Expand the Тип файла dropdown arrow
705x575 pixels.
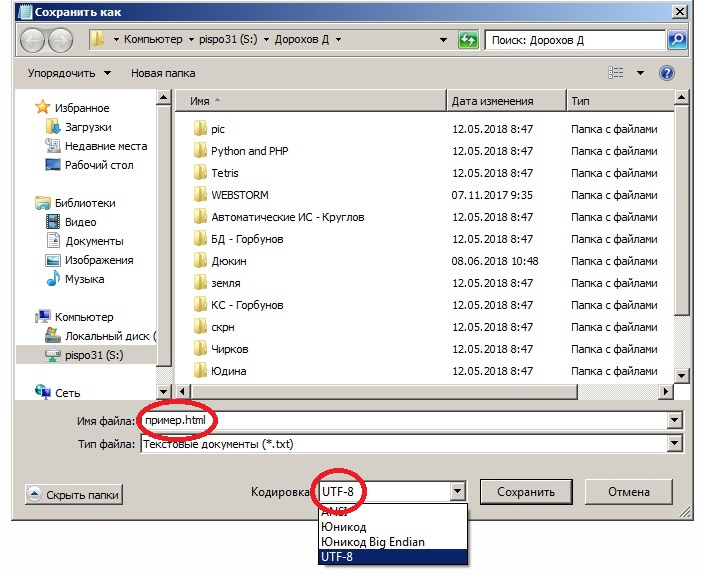675,444
